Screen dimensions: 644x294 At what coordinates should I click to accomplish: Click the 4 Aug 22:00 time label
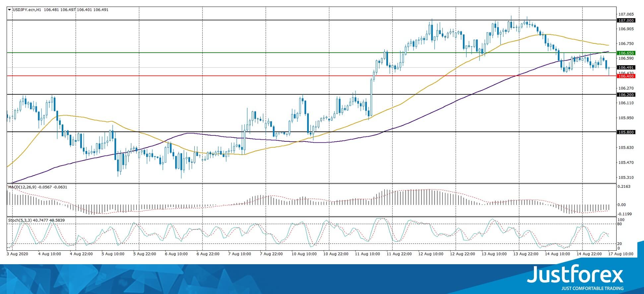coord(81,254)
